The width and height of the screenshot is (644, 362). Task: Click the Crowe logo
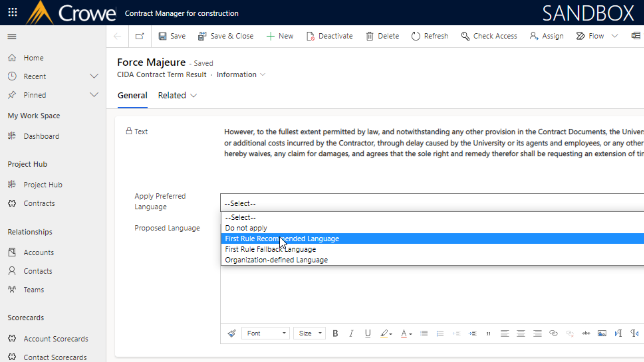[x=71, y=13]
